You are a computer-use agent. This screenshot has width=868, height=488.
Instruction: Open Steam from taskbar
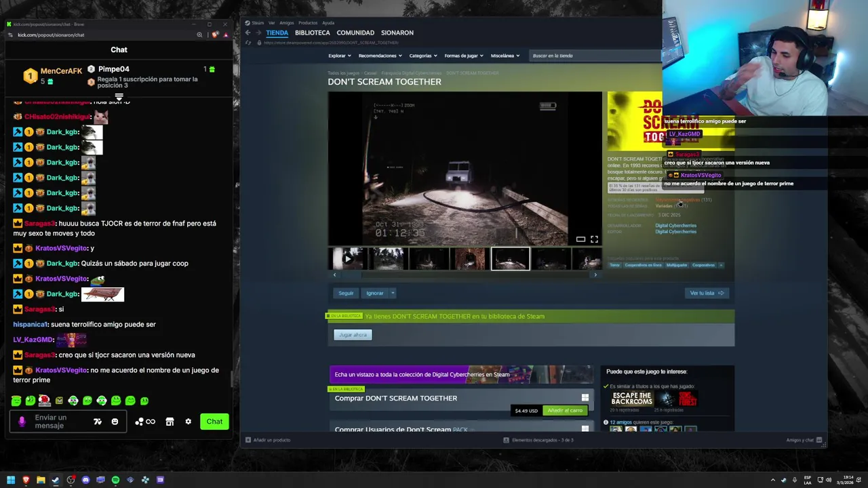(56, 480)
